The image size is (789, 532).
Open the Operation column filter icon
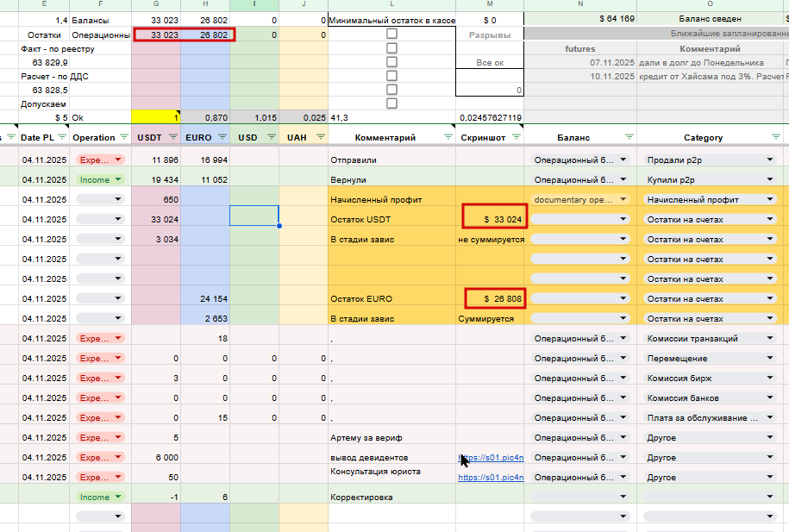(124, 137)
